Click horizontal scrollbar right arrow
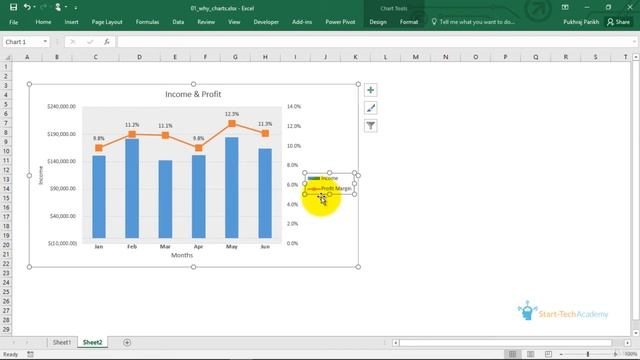Screen dimensions: 640x360 click(x=627, y=342)
